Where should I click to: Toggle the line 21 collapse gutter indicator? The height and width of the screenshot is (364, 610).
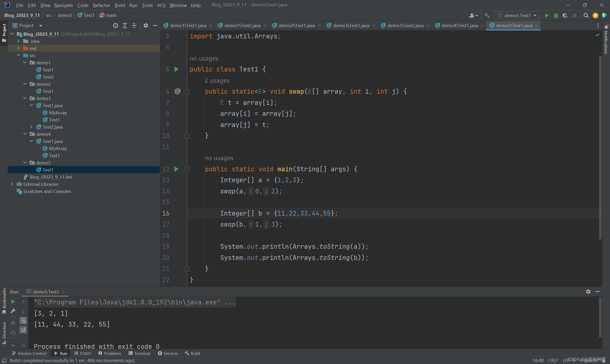(x=187, y=268)
